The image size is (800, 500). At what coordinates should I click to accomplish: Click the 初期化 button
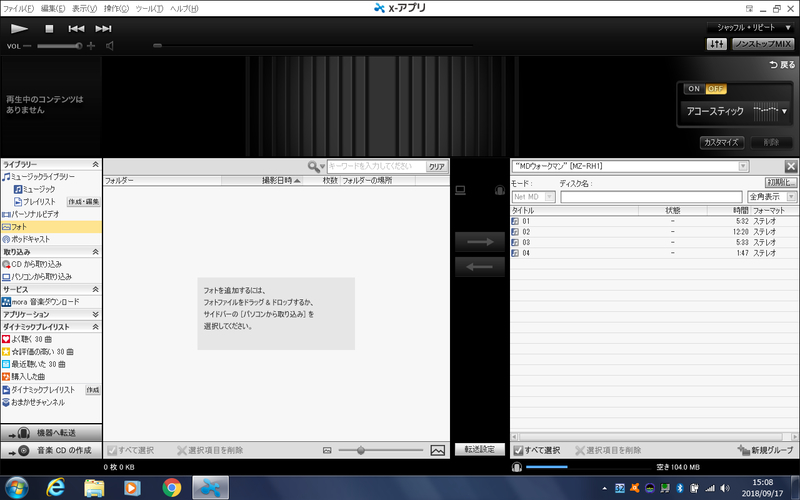pyautogui.click(x=781, y=183)
